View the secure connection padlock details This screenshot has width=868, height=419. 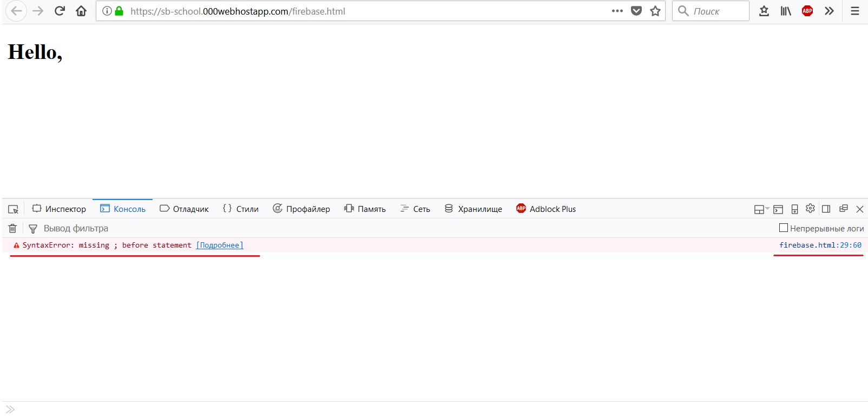(x=119, y=11)
